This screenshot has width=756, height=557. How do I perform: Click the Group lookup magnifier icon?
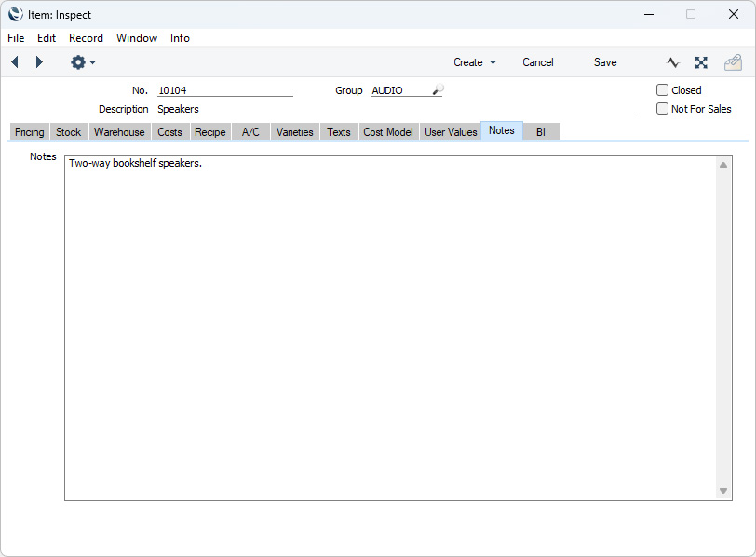[438, 90]
